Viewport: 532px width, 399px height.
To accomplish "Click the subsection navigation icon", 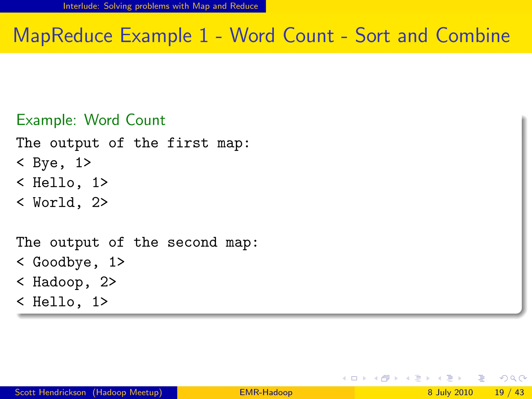I will pyautogui.click(x=418, y=378).
